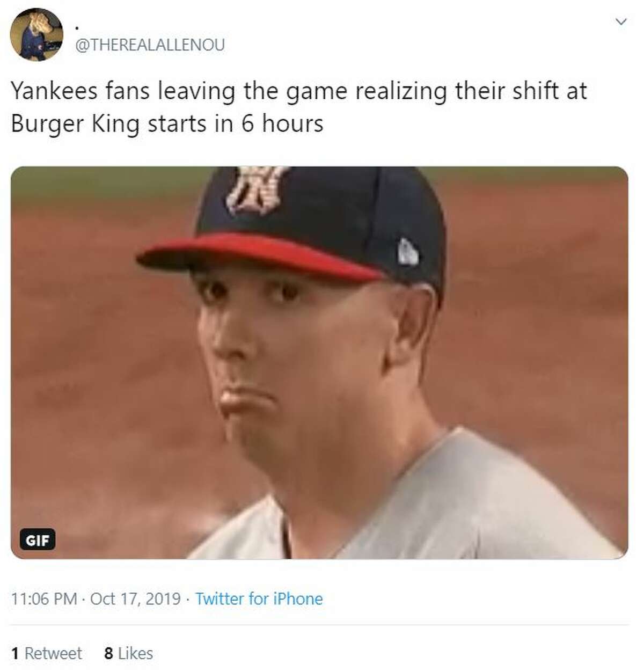This screenshot has height=672, width=644.
Task: Click the GIF badge label
Action: (38, 539)
